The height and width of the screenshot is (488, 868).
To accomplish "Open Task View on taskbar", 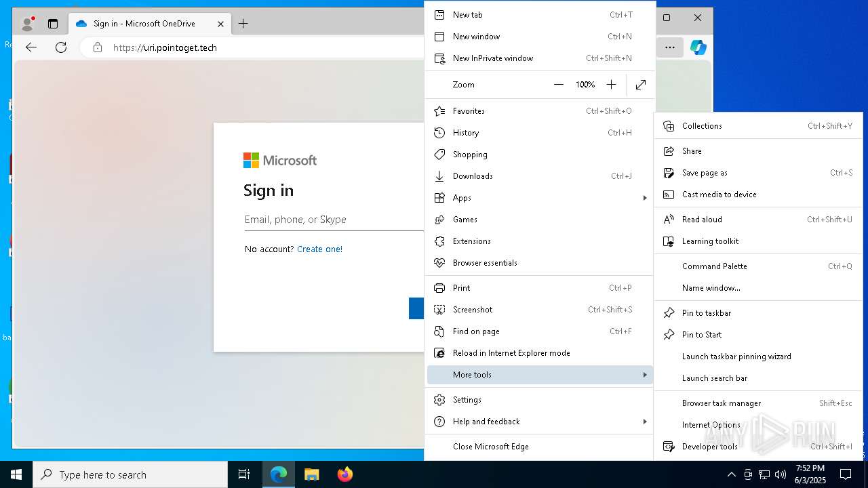I will 244,474.
